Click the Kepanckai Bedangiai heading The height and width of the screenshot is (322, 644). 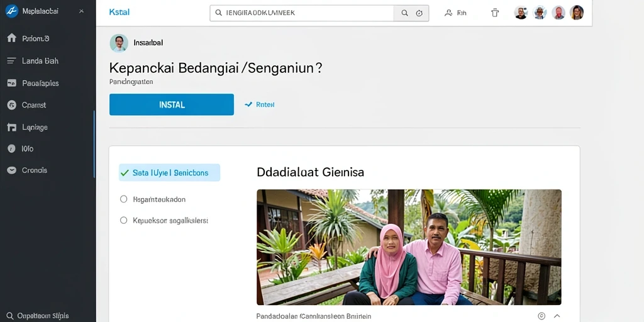click(216, 68)
